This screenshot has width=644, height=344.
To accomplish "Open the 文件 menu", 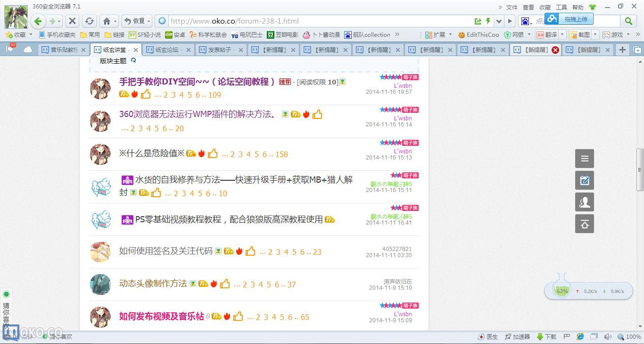I will (512, 7).
